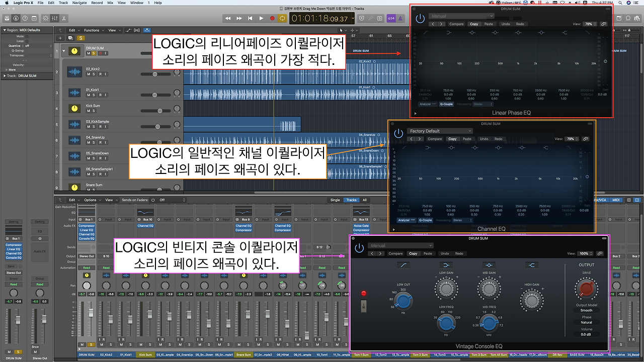Enable Q-Couple in Linear Phase EQ
The image size is (644, 362).
(x=446, y=104)
